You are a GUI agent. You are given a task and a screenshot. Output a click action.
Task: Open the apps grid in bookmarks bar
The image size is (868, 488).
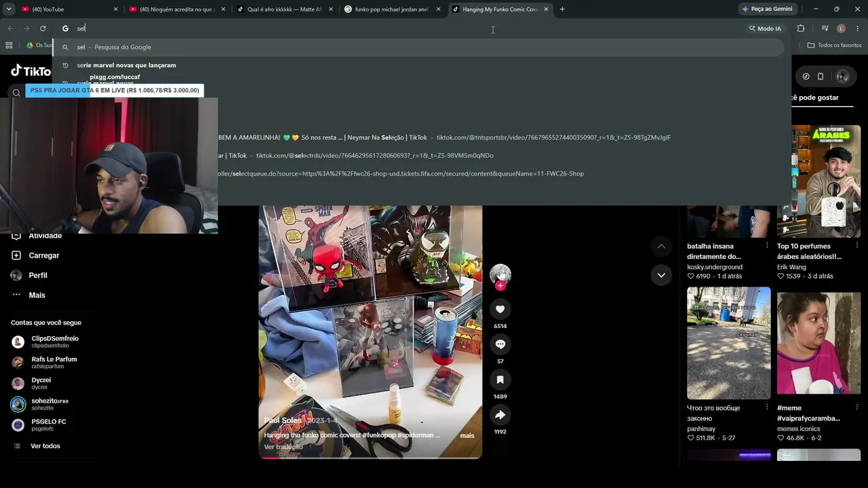(x=9, y=45)
